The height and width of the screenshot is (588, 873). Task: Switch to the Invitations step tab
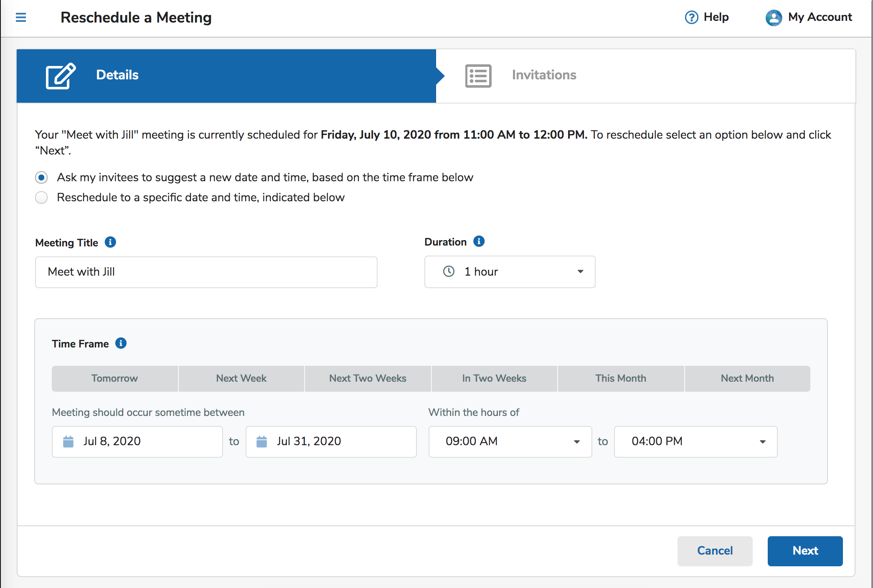click(x=646, y=76)
